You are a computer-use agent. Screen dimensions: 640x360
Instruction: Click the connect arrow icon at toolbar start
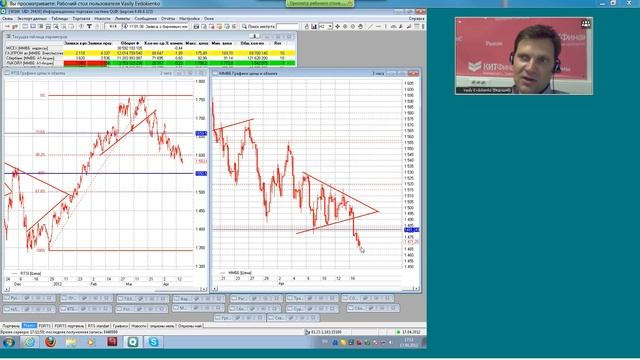tap(7, 27)
